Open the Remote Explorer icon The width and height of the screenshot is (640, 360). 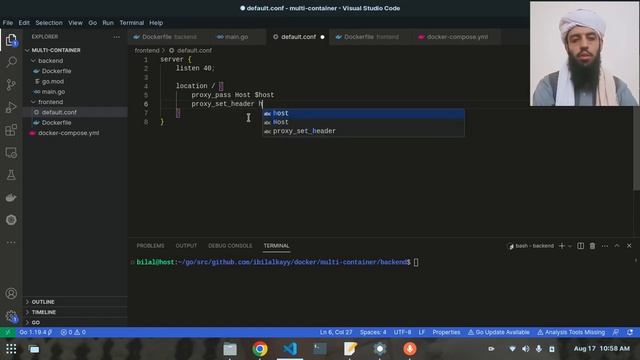[x=11, y=153]
